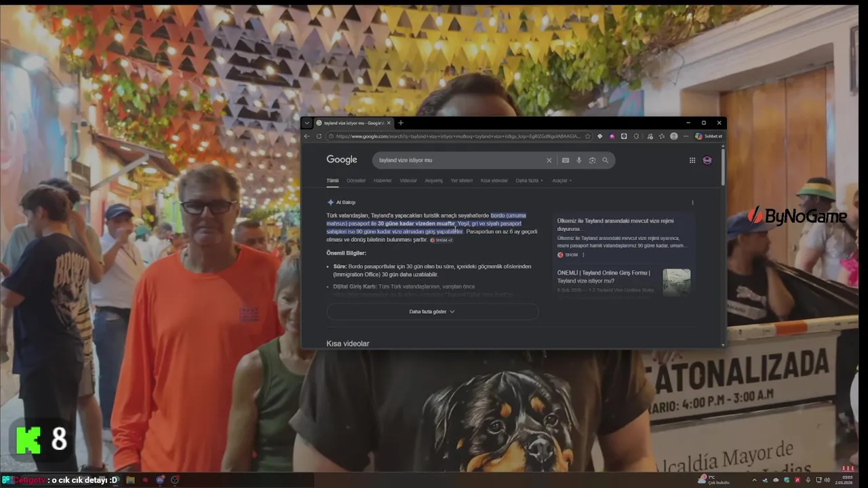The image size is (868, 488).
Task: Start voice search with the microphone
Action: [578, 160]
